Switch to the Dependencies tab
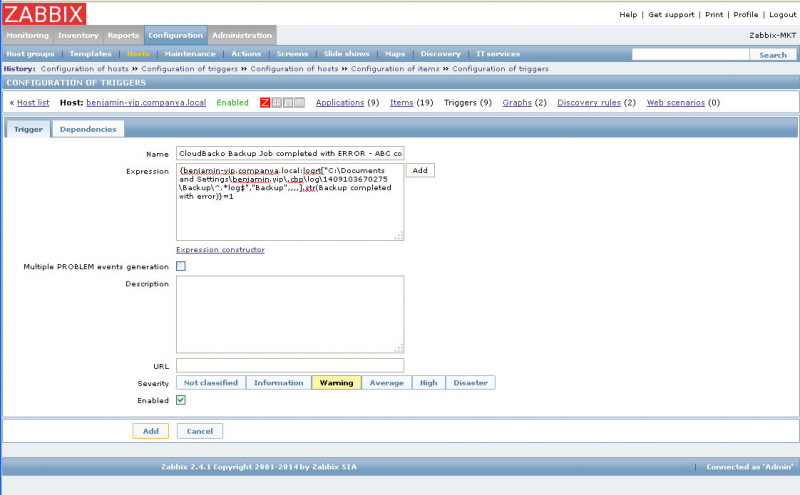 (88, 129)
